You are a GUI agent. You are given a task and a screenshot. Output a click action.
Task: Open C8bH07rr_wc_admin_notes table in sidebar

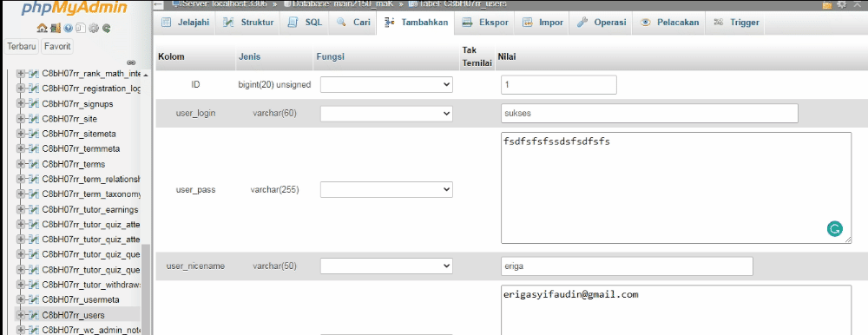[91, 330]
